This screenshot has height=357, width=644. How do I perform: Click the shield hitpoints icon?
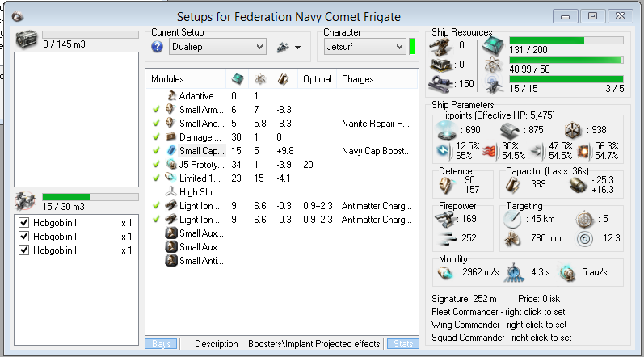click(446, 131)
